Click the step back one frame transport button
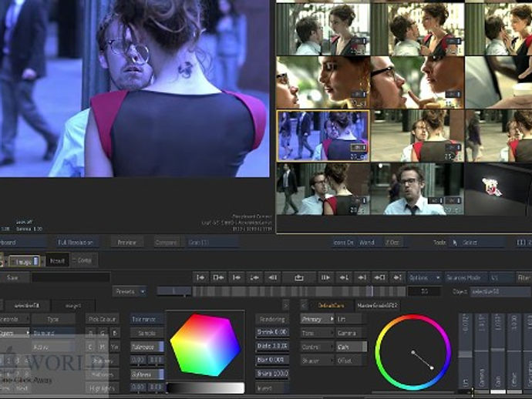Viewport: 532px width, 399px height. (x=272, y=277)
